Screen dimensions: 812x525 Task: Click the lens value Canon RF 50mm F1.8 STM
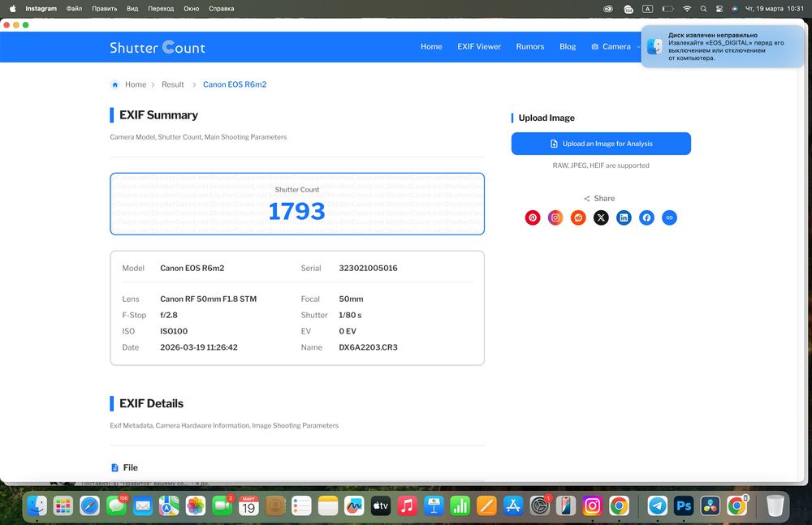(x=208, y=299)
